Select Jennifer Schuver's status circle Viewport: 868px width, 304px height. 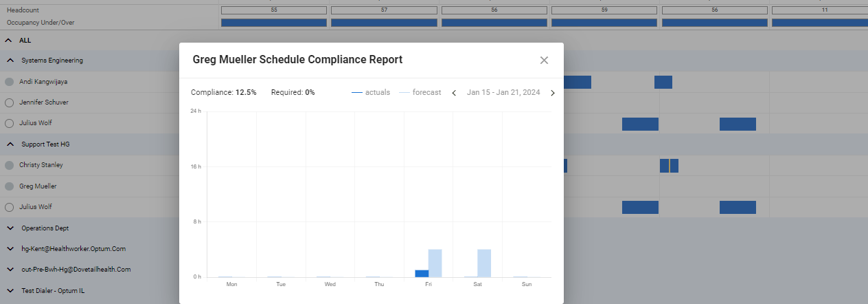click(x=10, y=102)
